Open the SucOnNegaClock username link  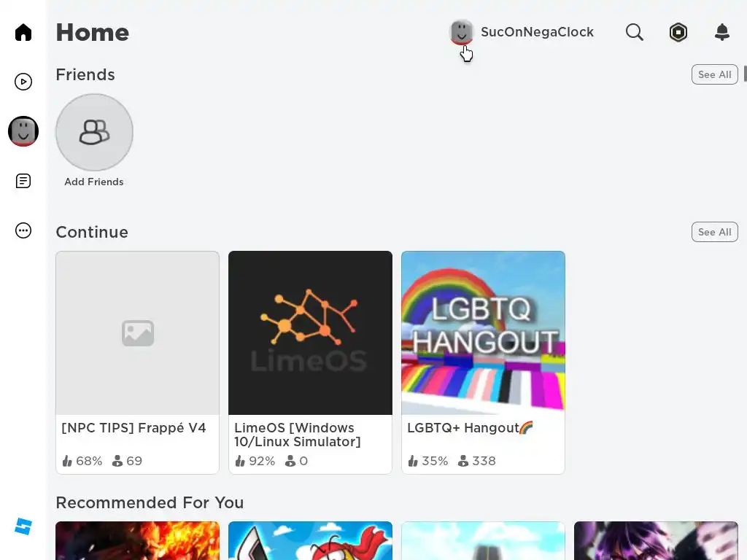point(537,32)
